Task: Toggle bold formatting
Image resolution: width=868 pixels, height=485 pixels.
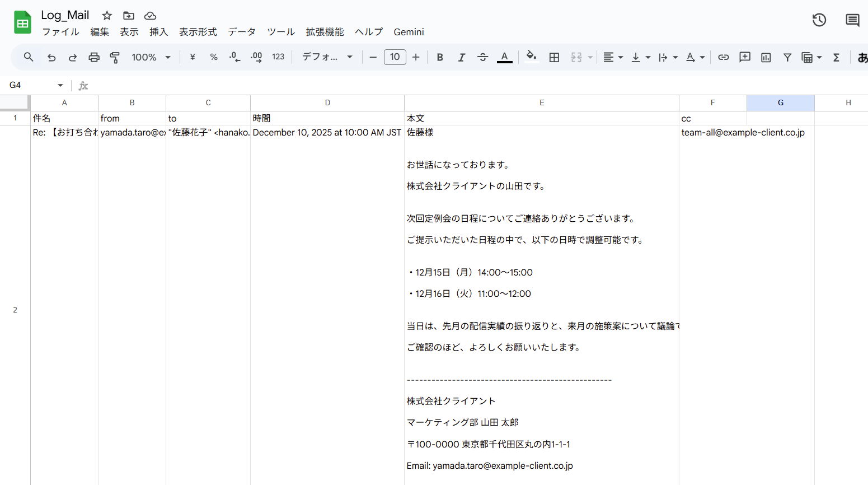Action: 440,57
